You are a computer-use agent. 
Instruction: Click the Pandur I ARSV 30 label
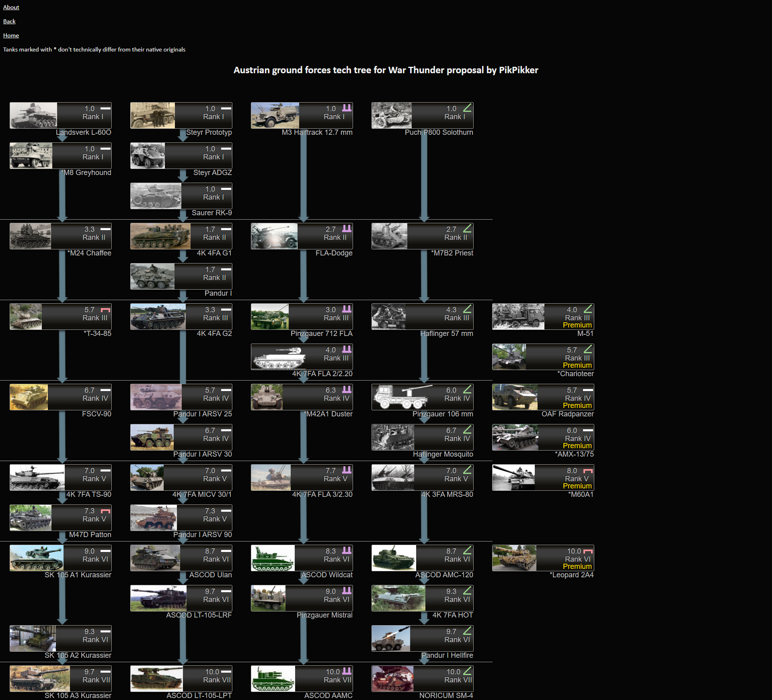[202, 454]
